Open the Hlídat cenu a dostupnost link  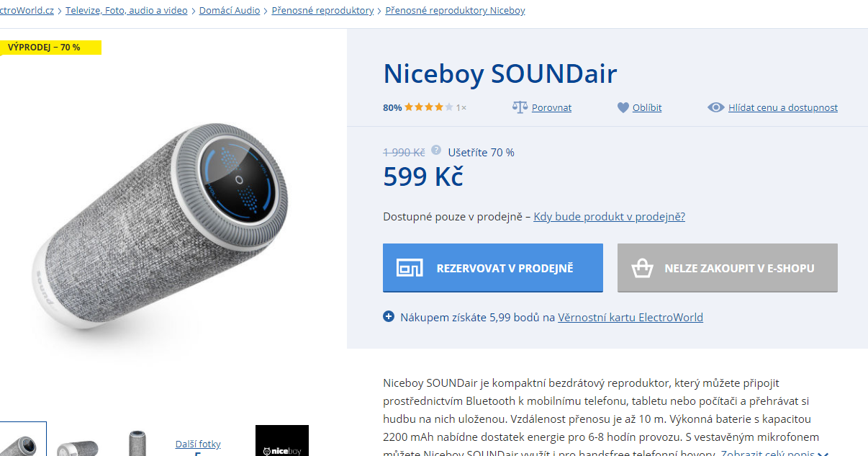coord(783,107)
